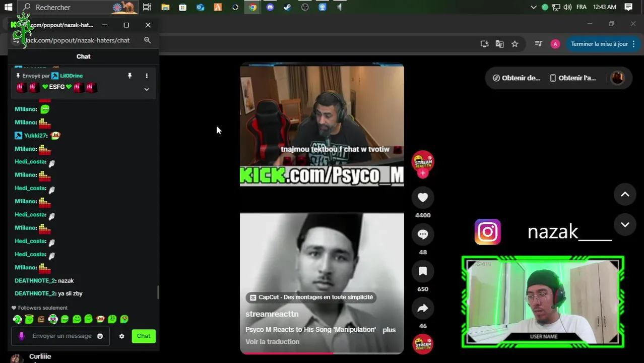Open the Windows notification center

pos(628,7)
